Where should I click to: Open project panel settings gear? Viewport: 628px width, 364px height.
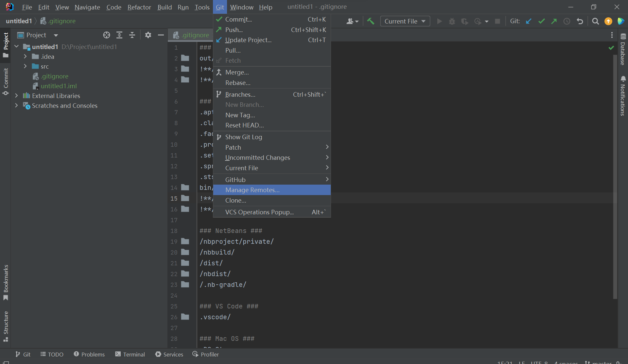(x=148, y=35)
